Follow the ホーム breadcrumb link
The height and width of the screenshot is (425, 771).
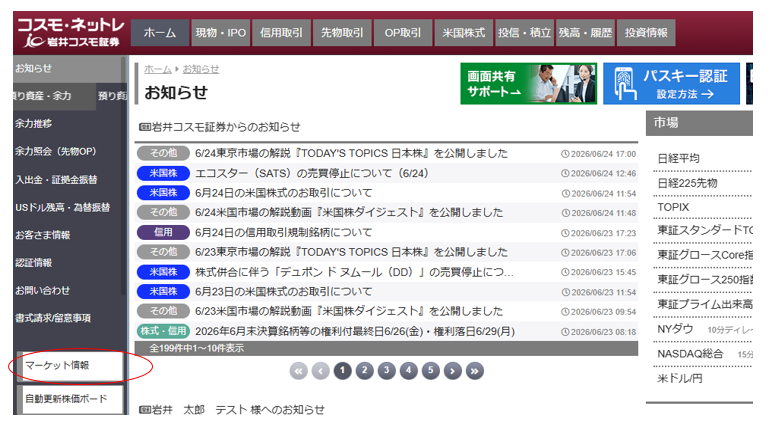157,69
